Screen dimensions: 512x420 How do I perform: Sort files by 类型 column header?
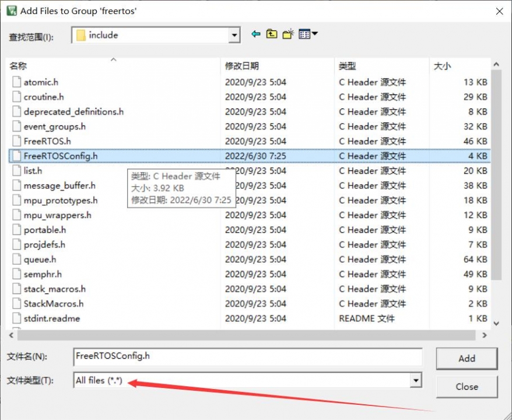click(382, 66)
